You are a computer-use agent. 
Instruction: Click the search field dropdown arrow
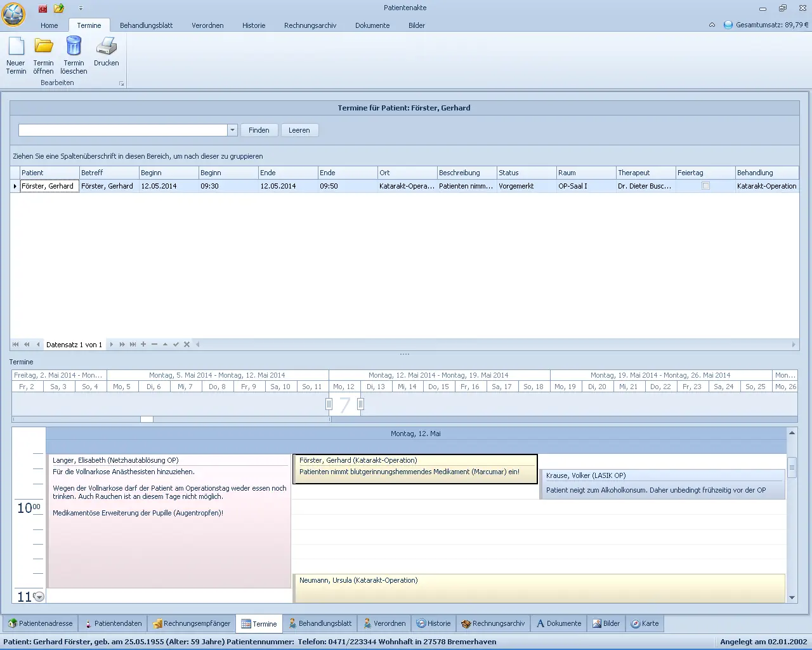coord(232,130)
